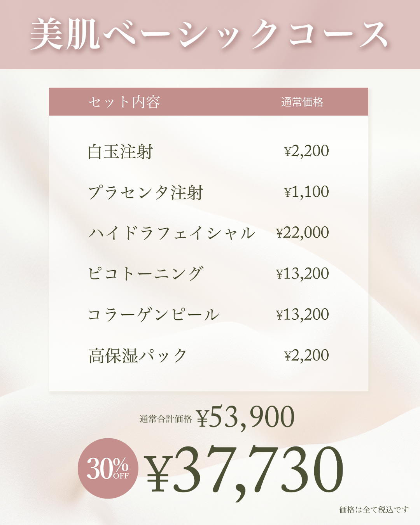
Task: Click the 白玉注射 item name
Action: coord(121,151)
